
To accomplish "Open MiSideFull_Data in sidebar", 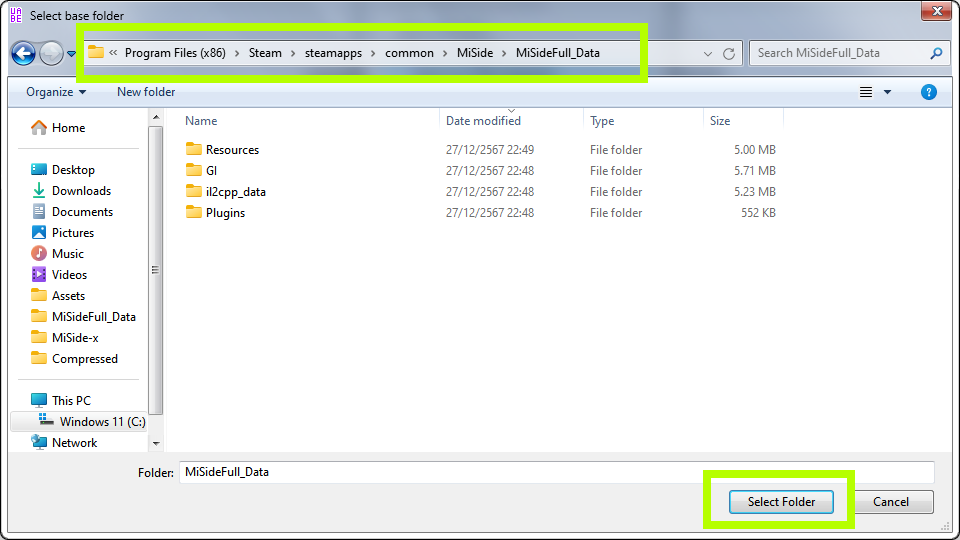I will [83, 317].
